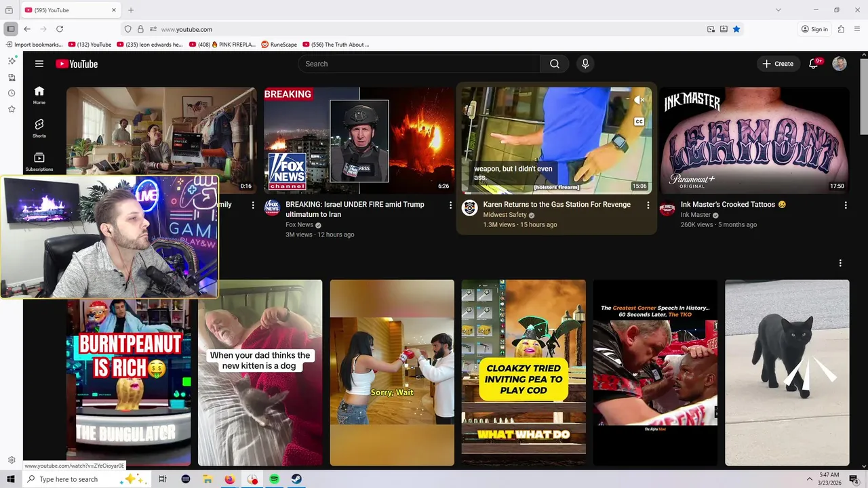Visit the Midwest Safety channel name link
This screenshot has height=488, width=868.
505,215
